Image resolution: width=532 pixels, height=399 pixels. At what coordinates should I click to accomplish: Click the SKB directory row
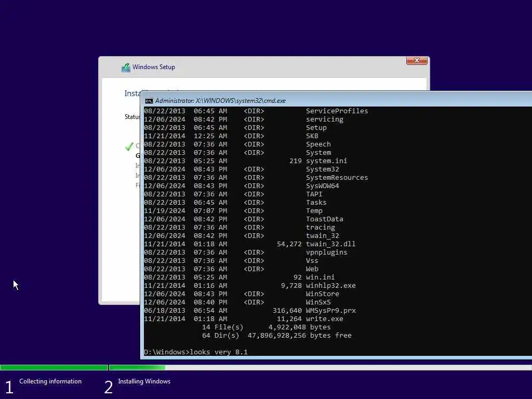click(231, 136)
